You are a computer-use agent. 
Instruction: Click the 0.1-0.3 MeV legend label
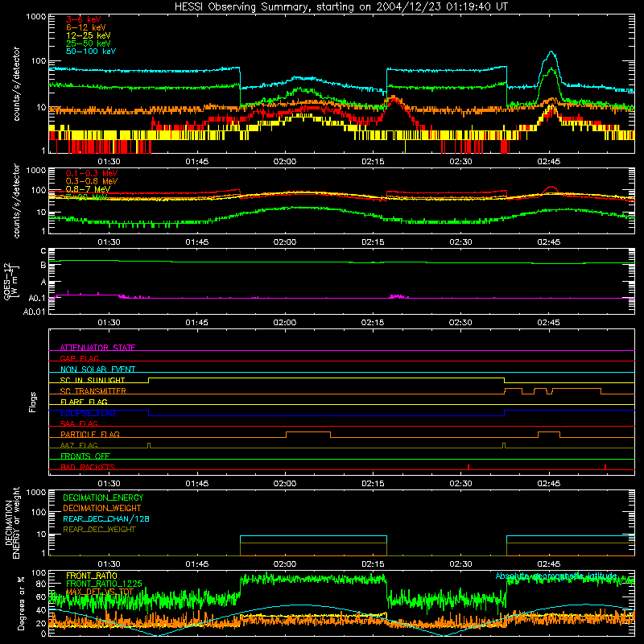(x=92, y=173)
